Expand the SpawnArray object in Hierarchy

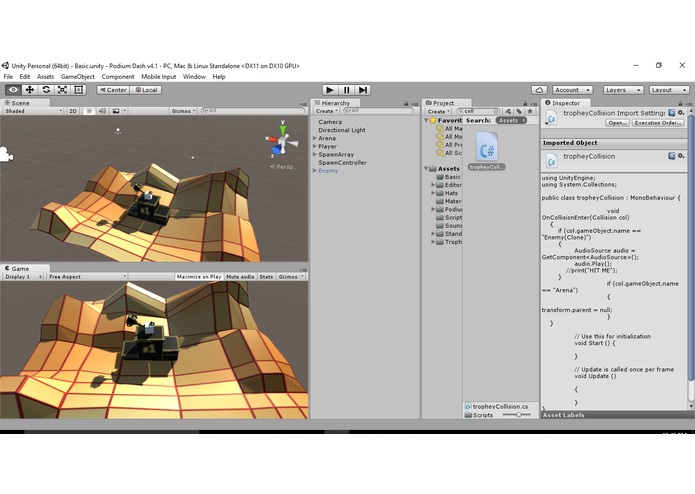coord(315,155)
